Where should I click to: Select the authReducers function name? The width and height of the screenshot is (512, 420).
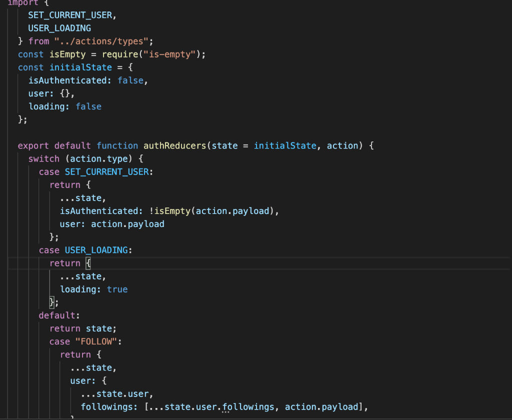[x=173, y=145]
